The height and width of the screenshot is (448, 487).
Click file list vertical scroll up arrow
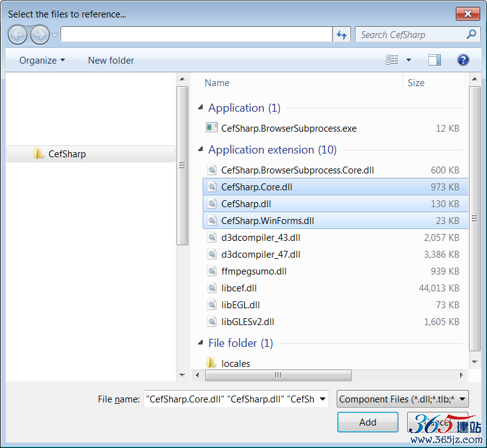[x=475, y=79]
